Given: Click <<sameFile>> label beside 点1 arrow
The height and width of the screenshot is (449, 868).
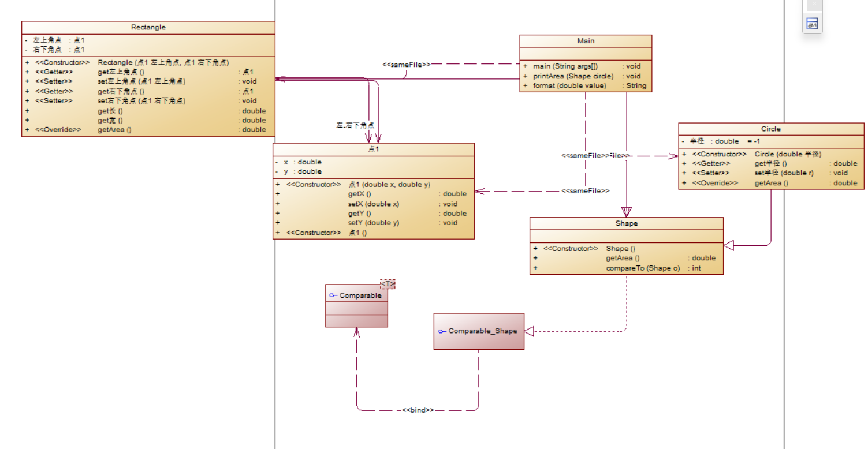Looking at the screenshot, I should coord(586,190).
